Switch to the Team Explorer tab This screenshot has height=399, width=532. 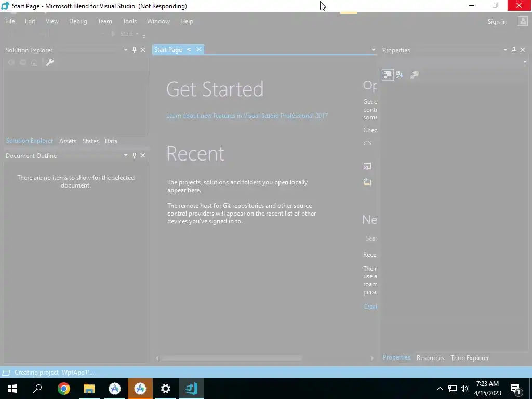470,357
